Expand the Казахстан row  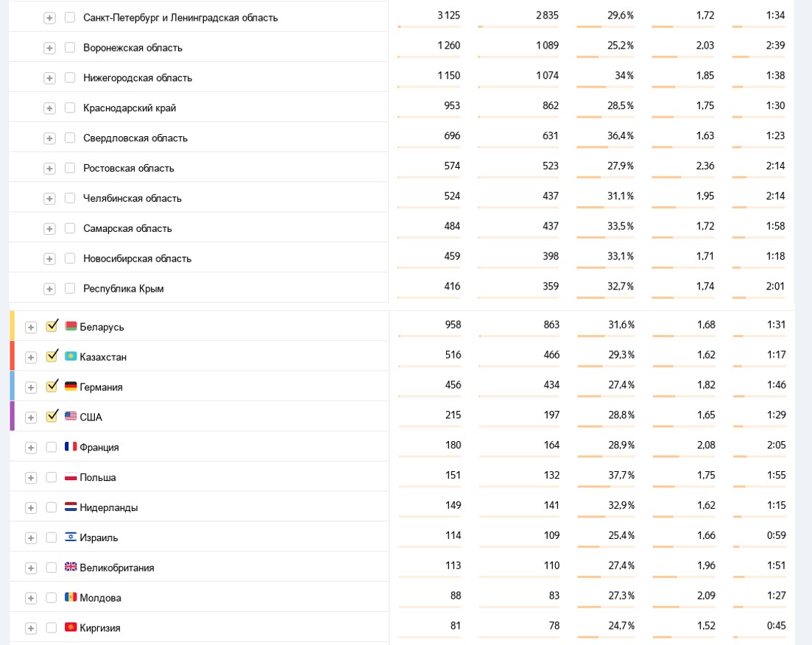(x=31, y=357)
